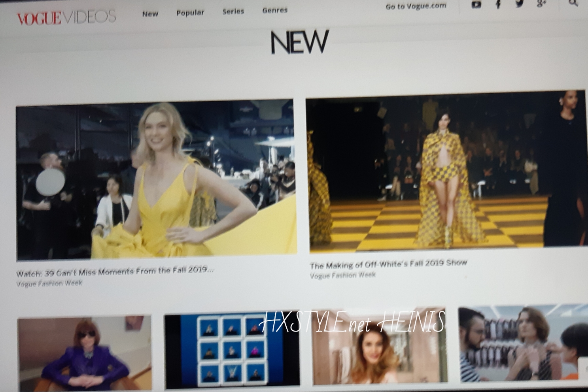The width and height of the screenshot is (588, 392).
Task: Open the Vogue Facebook page icon
Action: pos(498,4)
